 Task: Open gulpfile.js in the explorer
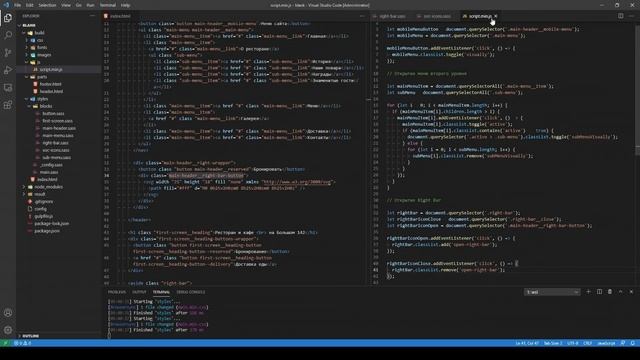(43, 216)
